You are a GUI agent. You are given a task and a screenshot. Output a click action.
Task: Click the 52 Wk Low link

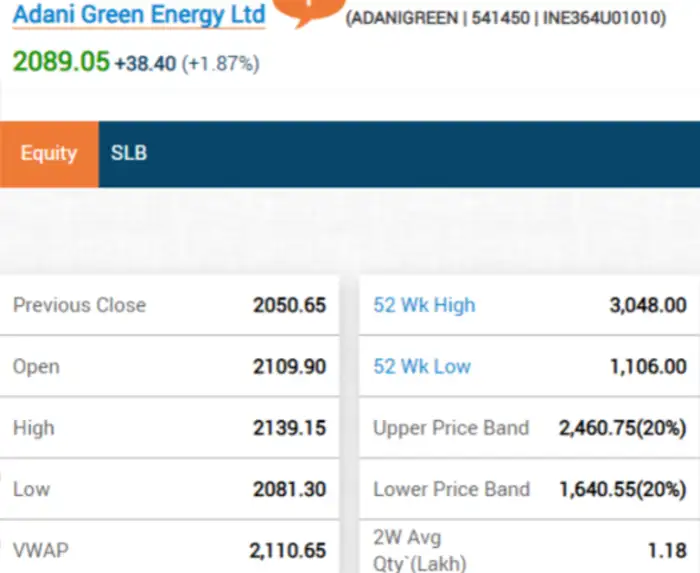421,366
